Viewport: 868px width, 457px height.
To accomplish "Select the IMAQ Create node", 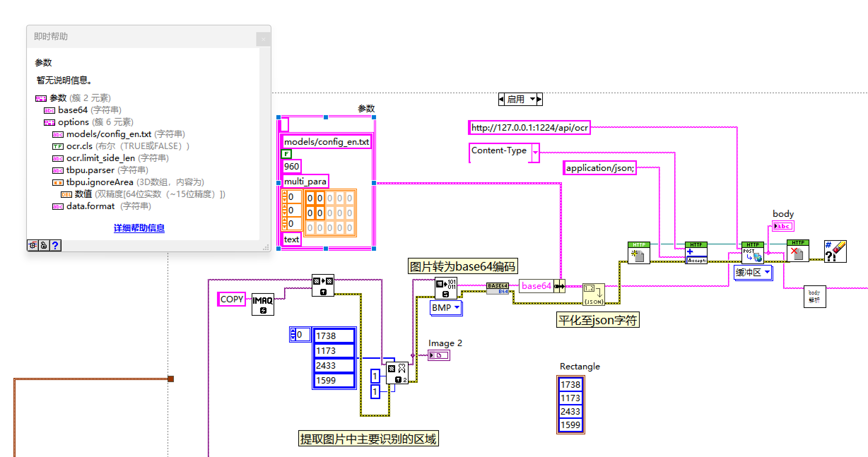I will [263, 304].
